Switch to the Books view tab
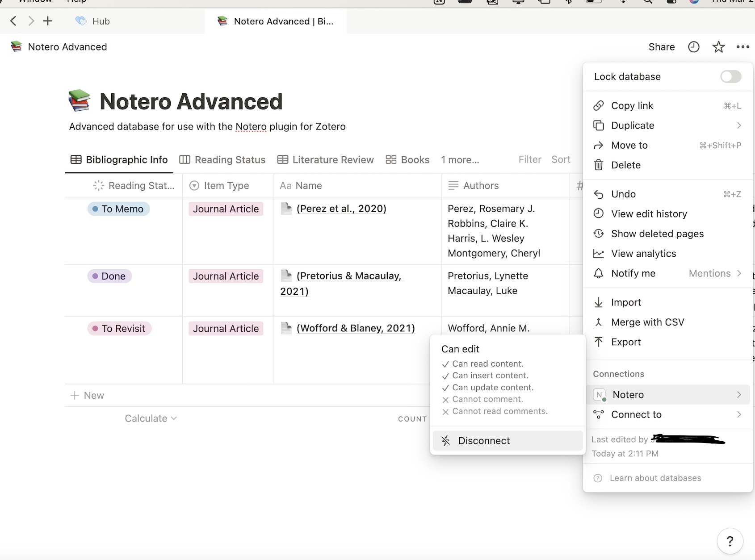 407,160
